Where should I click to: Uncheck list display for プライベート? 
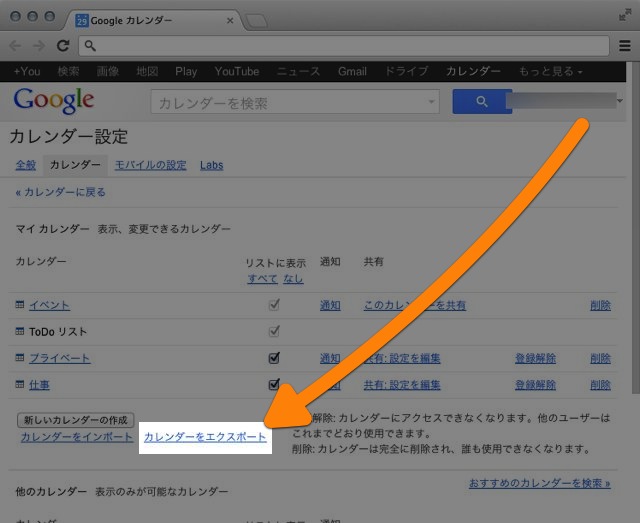coord(274,358)
